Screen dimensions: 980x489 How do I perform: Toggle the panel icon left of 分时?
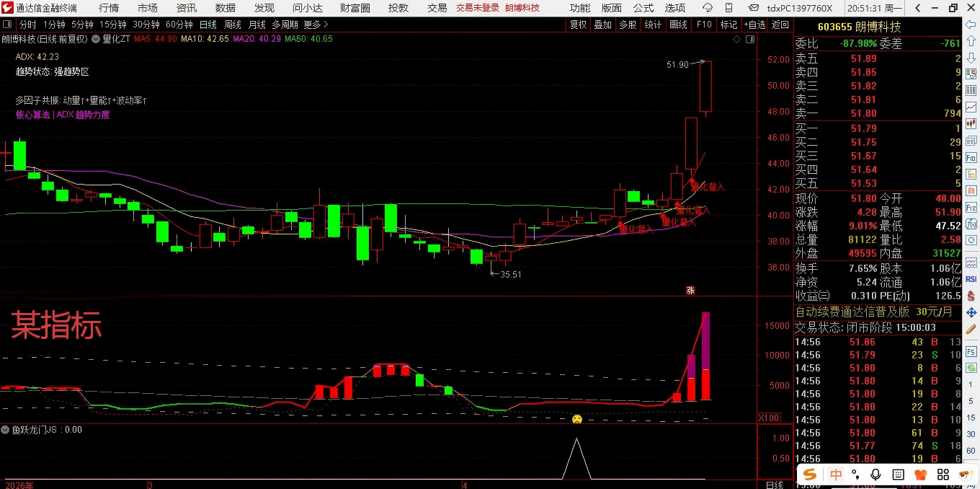8,25
